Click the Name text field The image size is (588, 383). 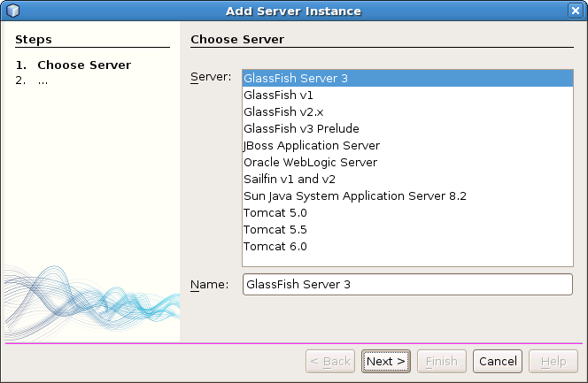pos(407,284)
